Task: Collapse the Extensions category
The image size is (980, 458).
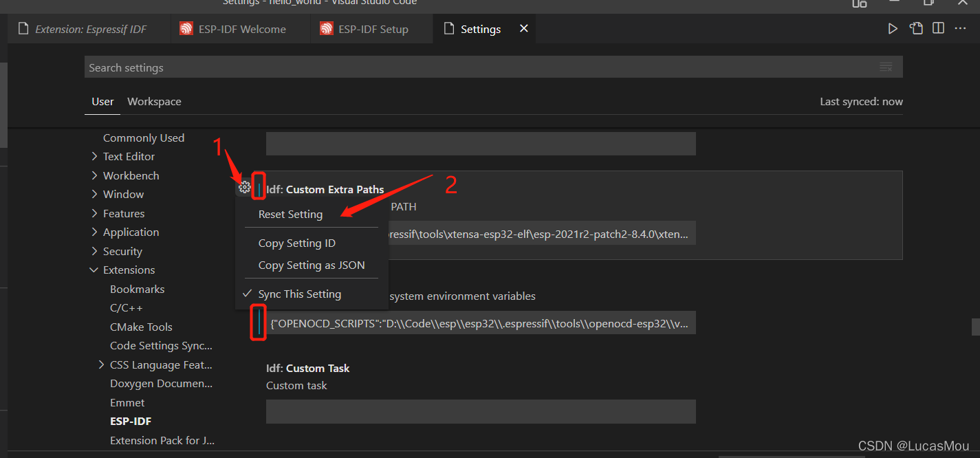Action: (94, 270)
